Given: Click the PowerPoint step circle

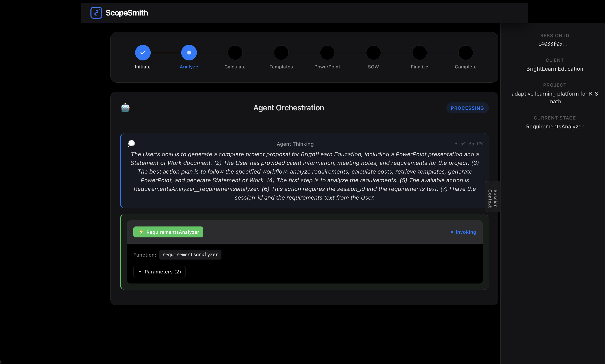Looking at the screenshot, I should click(327, 52).
